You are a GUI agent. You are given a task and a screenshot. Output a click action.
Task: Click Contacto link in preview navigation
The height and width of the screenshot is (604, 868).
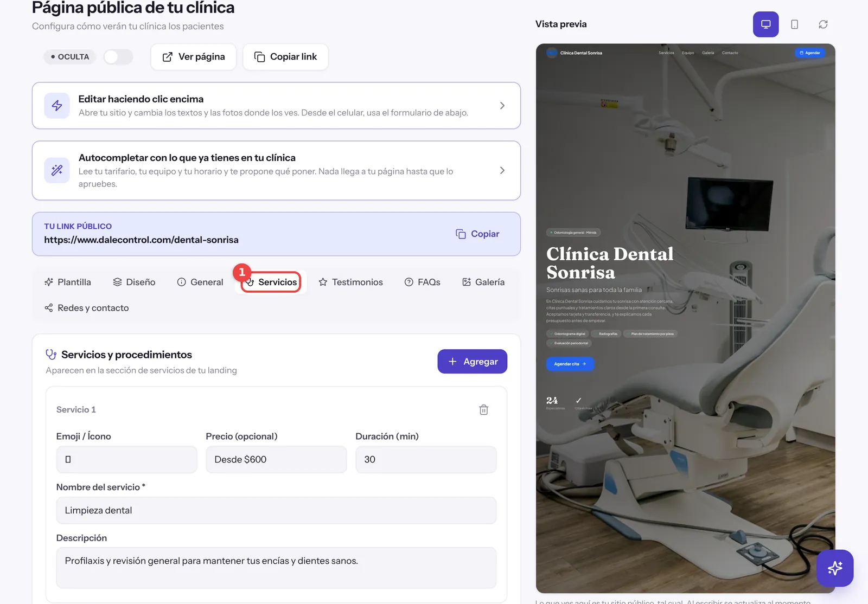click(x=730, y=53)
